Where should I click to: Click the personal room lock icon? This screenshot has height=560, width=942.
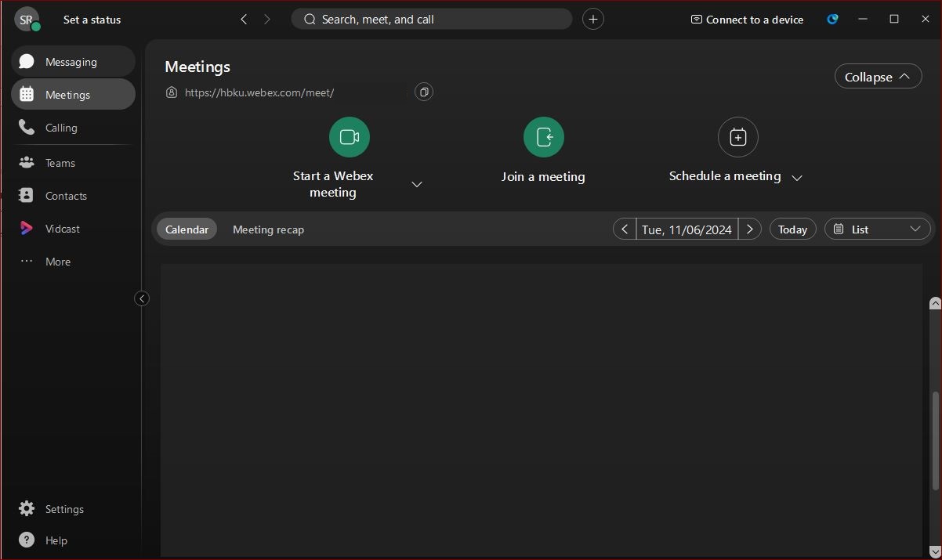click(172, 92)
